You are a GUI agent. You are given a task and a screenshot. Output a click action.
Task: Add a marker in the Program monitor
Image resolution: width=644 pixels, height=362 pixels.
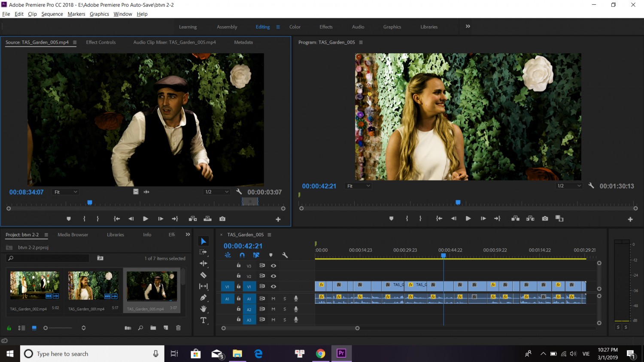pos(391,218)
